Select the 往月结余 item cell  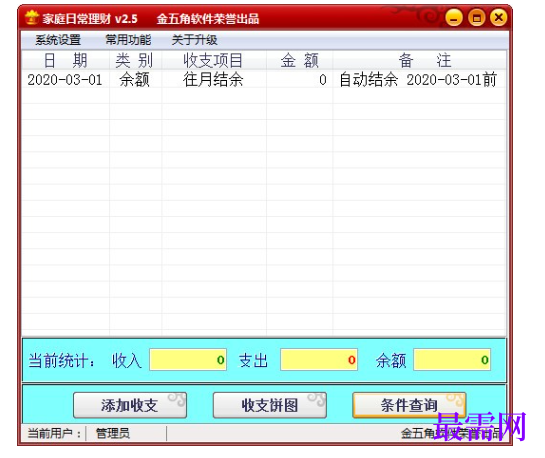(213, 80)
